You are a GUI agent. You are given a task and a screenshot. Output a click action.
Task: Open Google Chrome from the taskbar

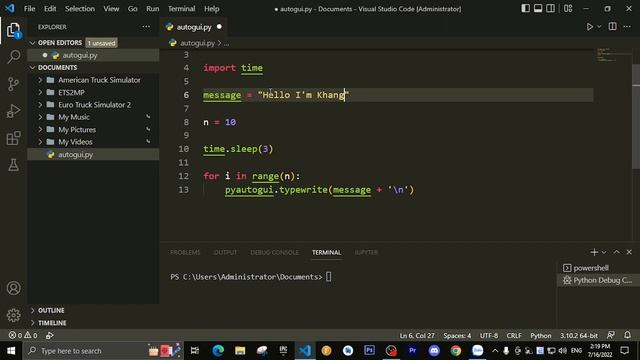point(456,351)
